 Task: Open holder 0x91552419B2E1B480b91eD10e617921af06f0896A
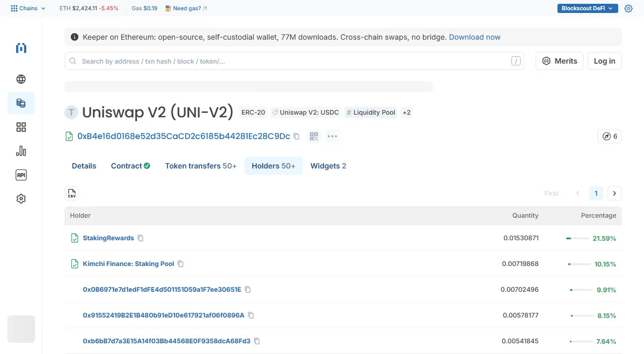point(164,315)
